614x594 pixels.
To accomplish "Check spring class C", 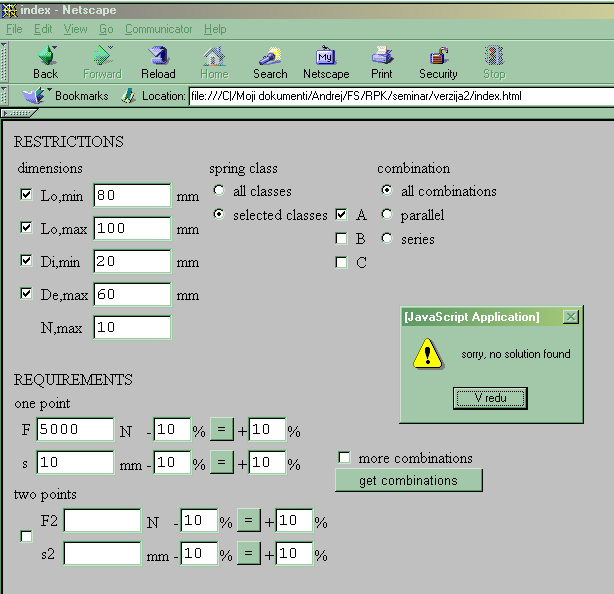I will pos(341,262).
